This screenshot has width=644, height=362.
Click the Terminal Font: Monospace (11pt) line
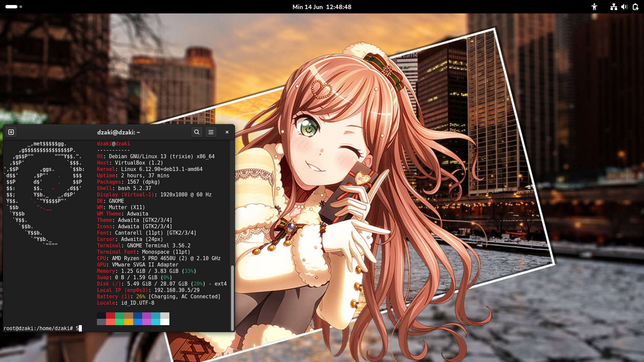tap(144, 252)
